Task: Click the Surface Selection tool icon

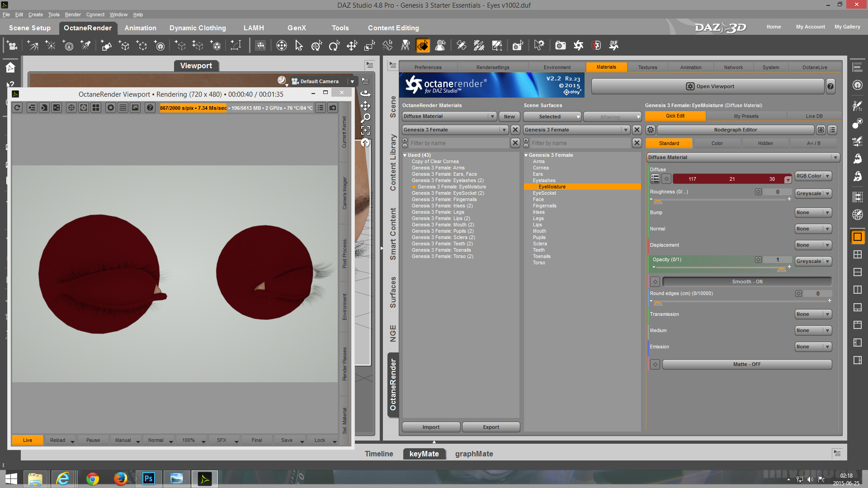Action: coord(423,45)
